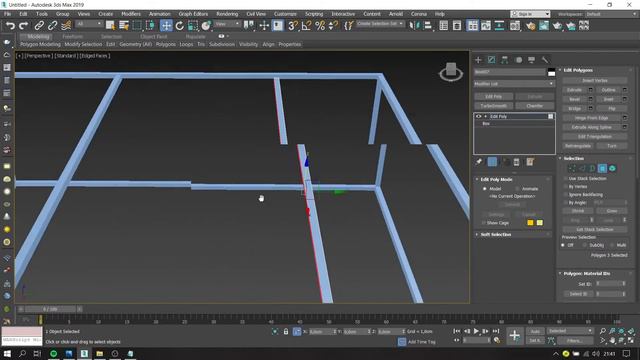The image size is (640, 360).
Task: Open the Workspaces Default dropdown
Action: coord(611,14)
